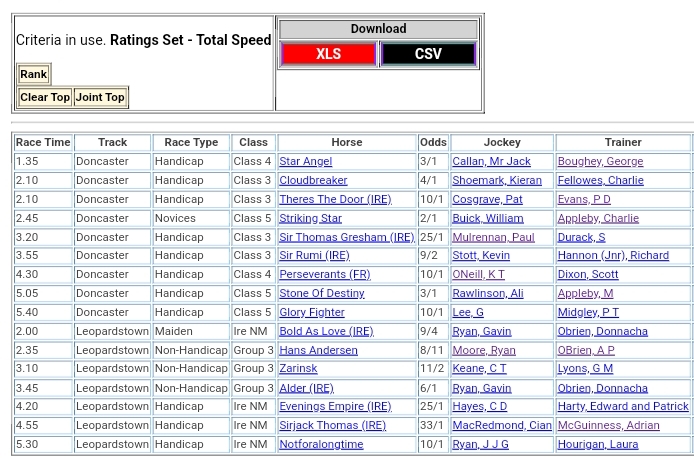
Task: Click the red XLS download button
Action: pyautogui.click(x=328, y=54)
